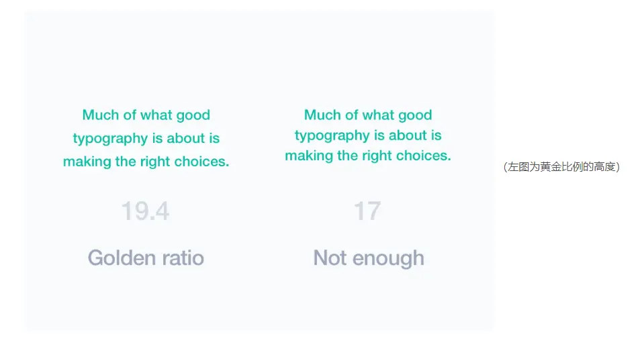
Task: Click "typography is about is" above 19.4
Action: click(x=146, y=139)
